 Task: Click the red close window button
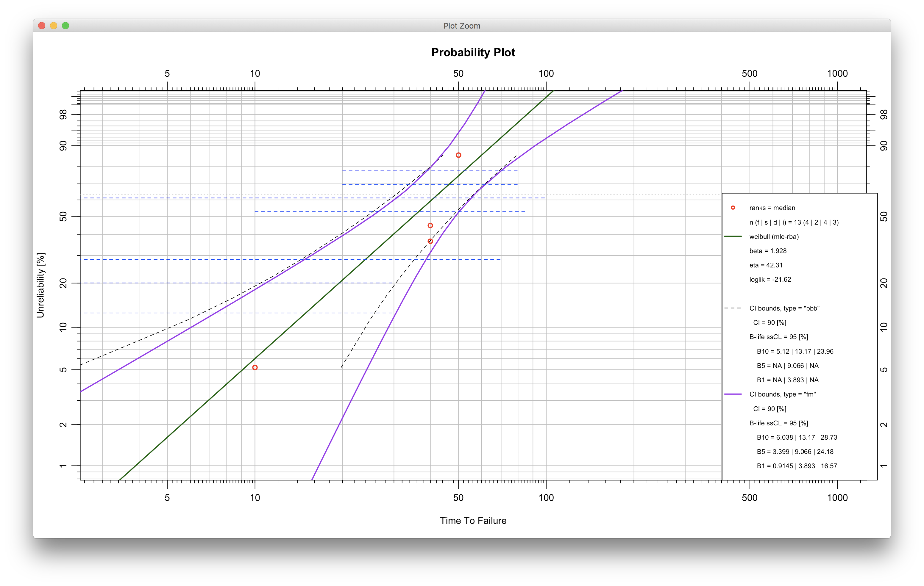point(42,26)
